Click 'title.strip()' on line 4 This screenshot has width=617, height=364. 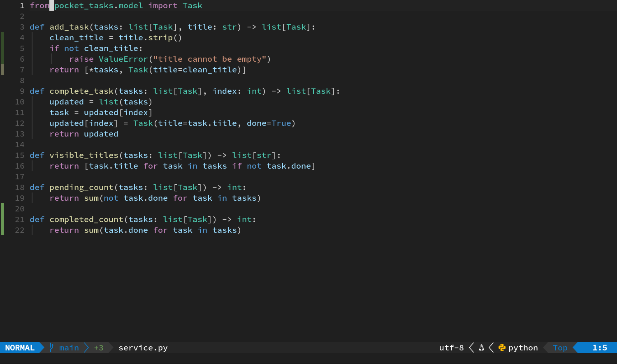pyautogui.click(x=151, y=38)
